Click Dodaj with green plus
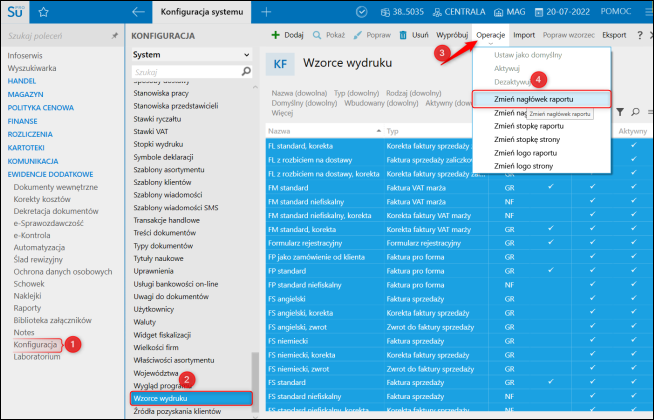 [x=287, y=35]
